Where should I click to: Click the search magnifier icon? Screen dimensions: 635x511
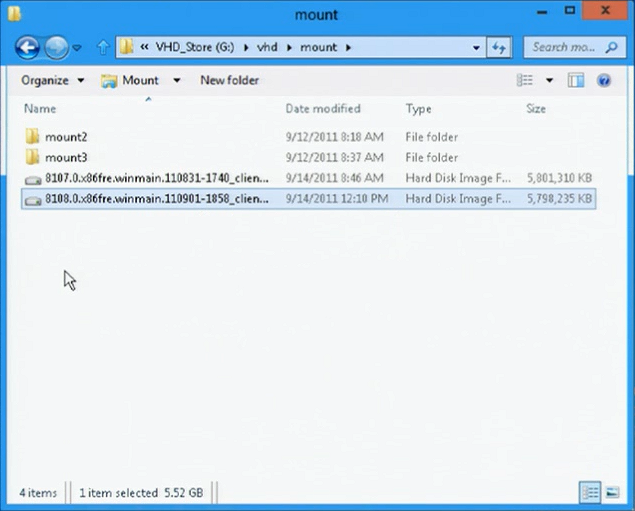611,47
